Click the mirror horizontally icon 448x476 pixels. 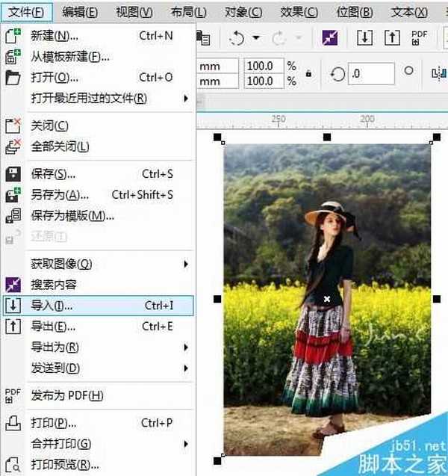[439, 72]
